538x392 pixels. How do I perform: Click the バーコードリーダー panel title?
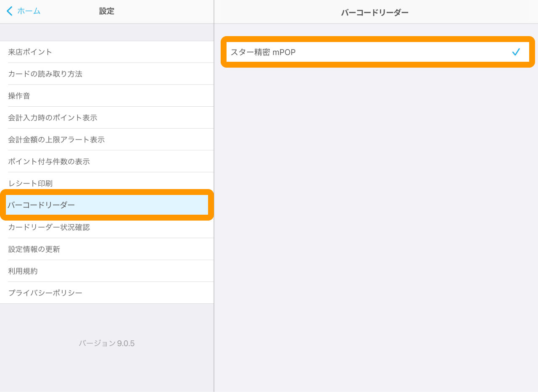pos(375,13)
